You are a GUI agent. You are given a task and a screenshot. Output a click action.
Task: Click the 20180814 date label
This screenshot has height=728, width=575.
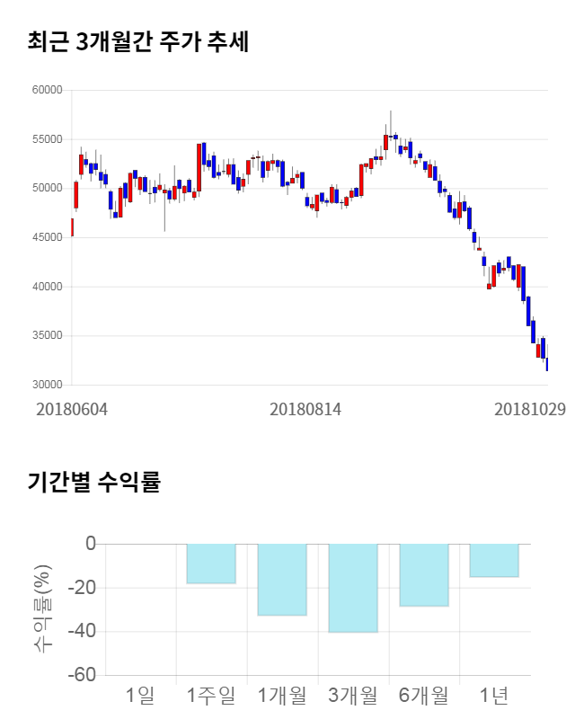tap(305, 409)
